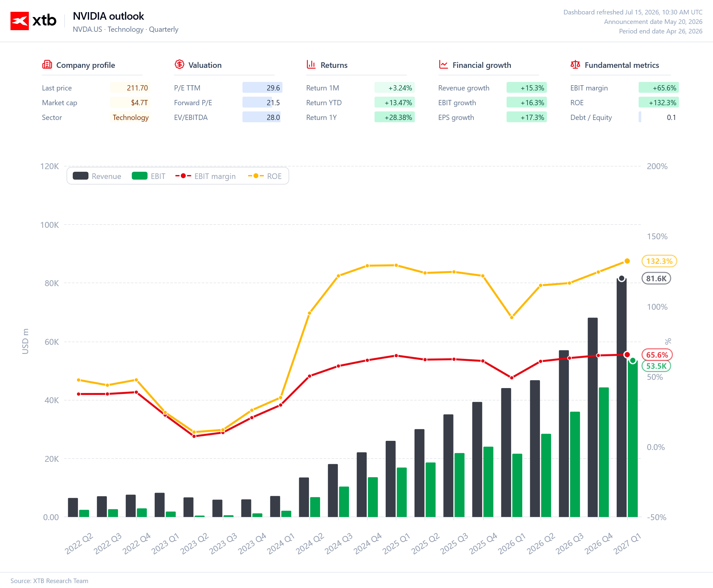Toggle EBIT margin series in legend
Viewport: 713px width, 588px height.
coord(205,176)
